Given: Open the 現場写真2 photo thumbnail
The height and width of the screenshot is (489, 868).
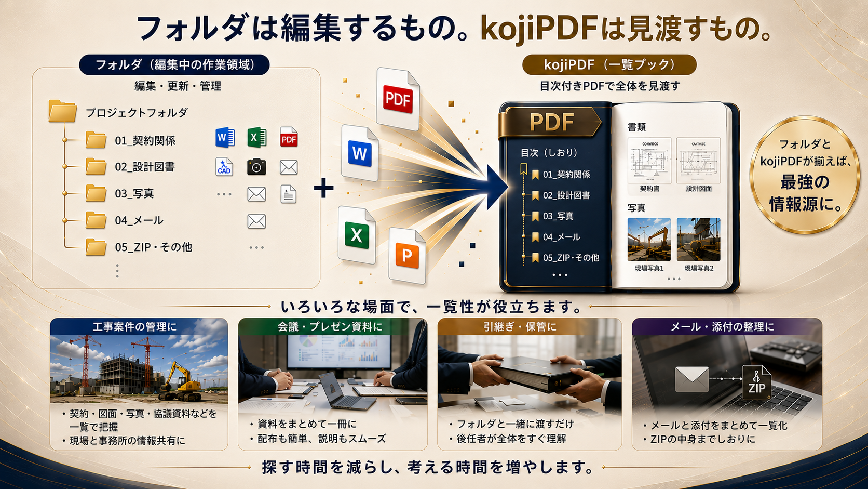Looking at the screenshot, I should 698,240.
